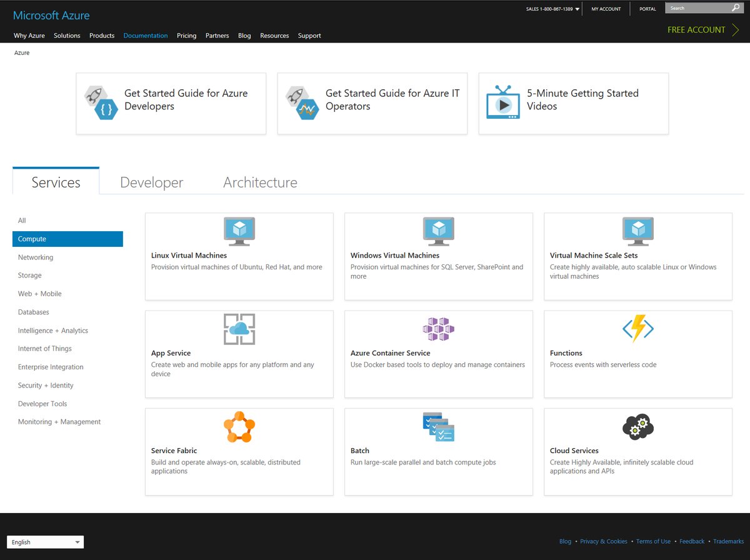Click the Functions lightning bolt icon
Image resolution: width=750 pixels, height=560 pixels.
click(x=638, y=329)
